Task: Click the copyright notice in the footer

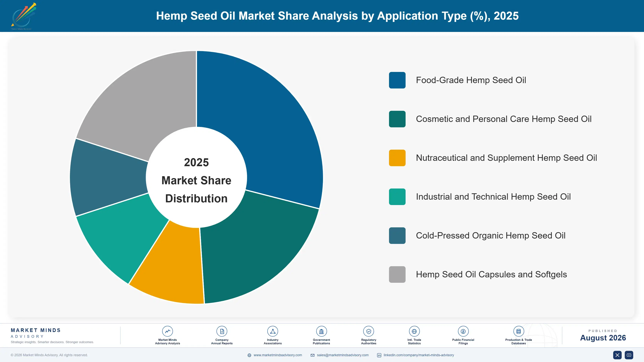Action: (x=49, y=355)
